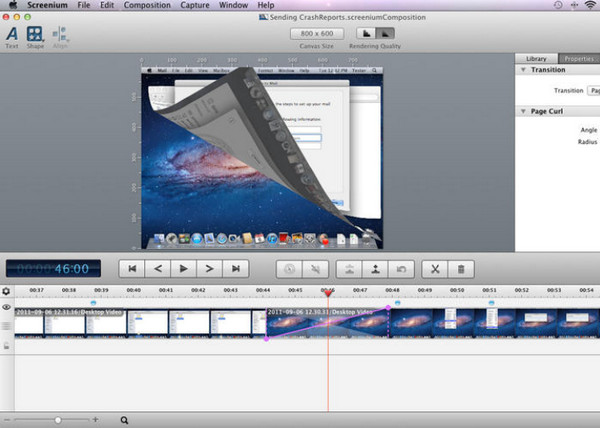
Task: Collapse the Page Curl section
Action: 524,111
